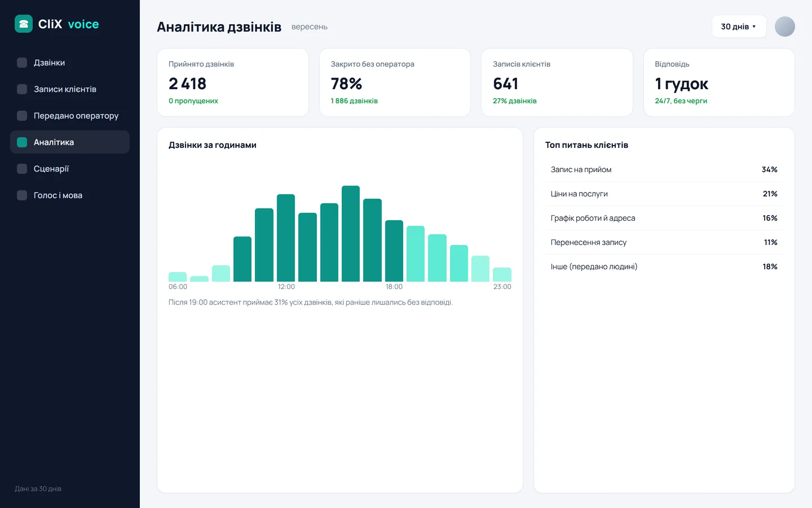Open Голос і мова settings
The height and width of the screenshot is (508, 812).
tap(70, 195)
